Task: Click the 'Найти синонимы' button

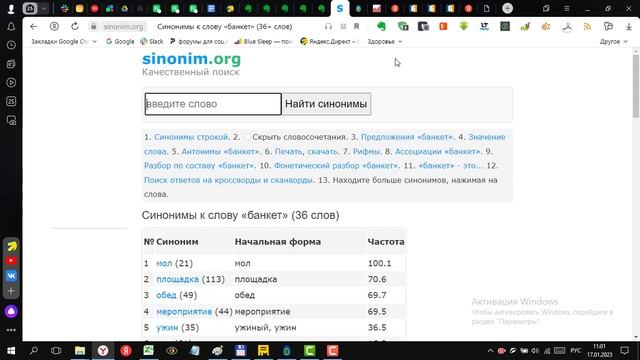Action: coord(327,104)
